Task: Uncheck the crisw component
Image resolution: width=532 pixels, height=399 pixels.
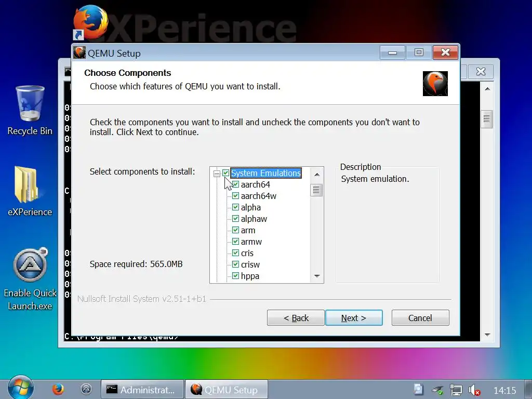Action: [235, 264]
